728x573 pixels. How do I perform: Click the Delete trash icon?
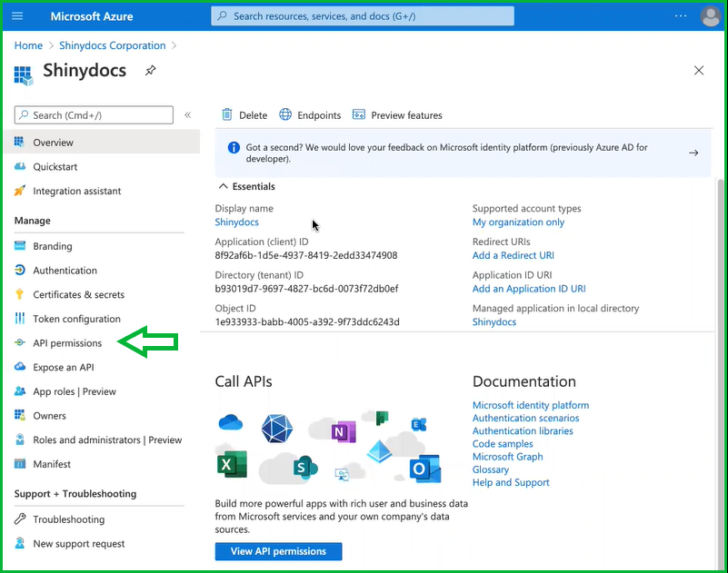[x=227, y=115]
